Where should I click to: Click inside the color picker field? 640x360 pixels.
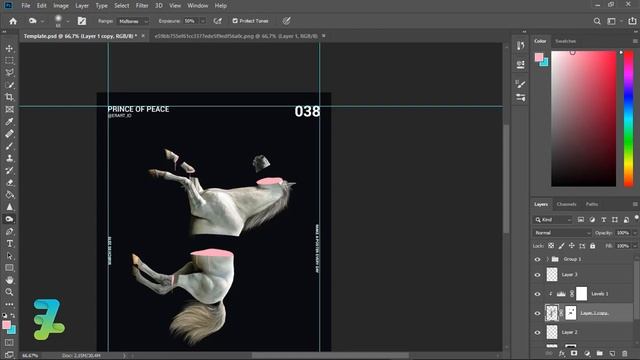point(584,118)
